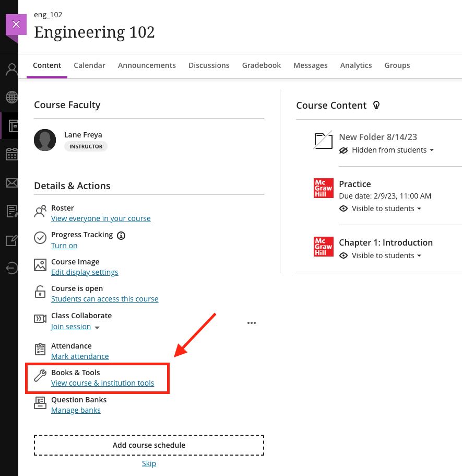The height and width of the screenshot is (476, 462).
Task: Expand the Join session dropdown
Action: (x=97, y=328)
